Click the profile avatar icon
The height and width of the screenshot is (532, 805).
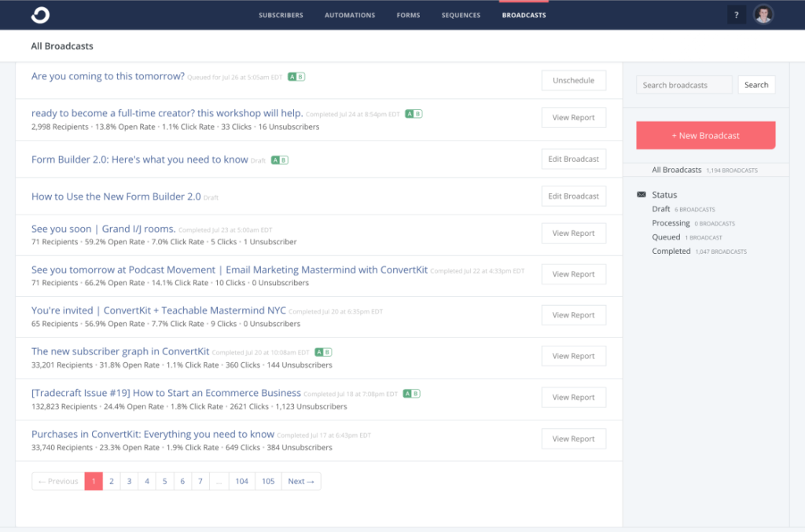coord(763,14)
